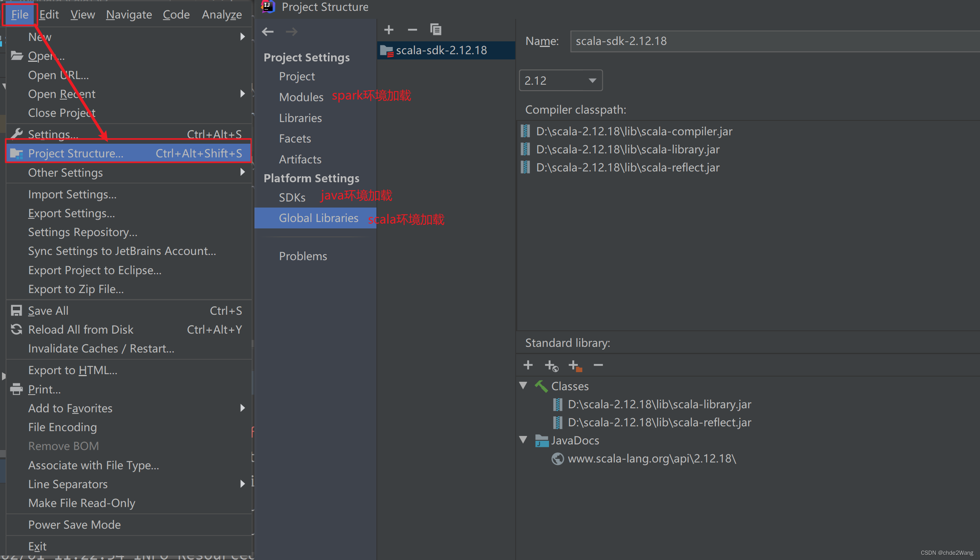Click the add global library (+) icon at top
Screen dimensions: 980x560
[388, 30]
